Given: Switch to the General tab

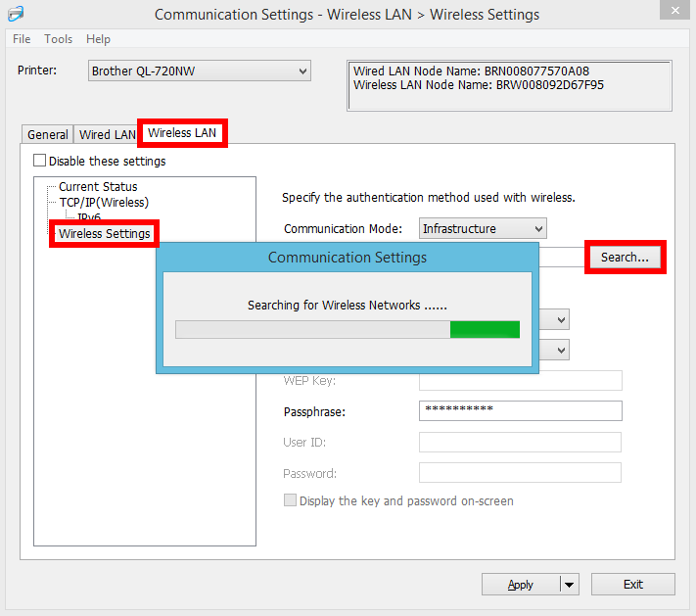Looking at the screenshot, I should (47, 135).
